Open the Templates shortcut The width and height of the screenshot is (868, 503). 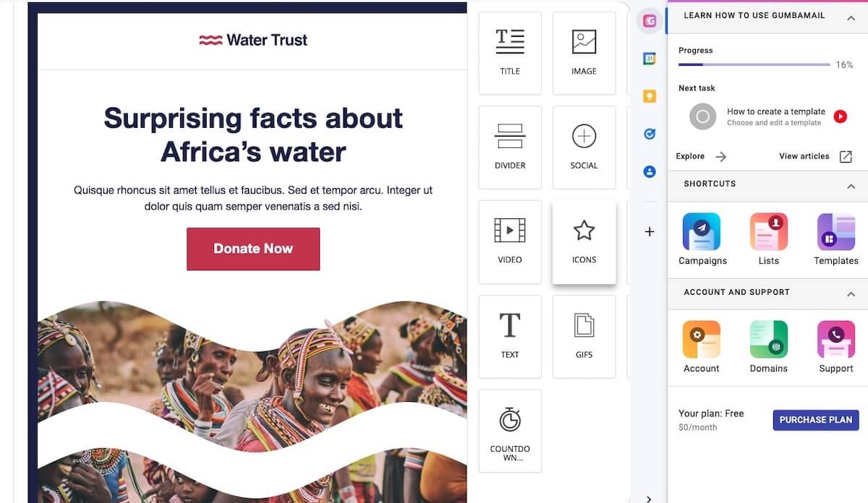[836, 239]
